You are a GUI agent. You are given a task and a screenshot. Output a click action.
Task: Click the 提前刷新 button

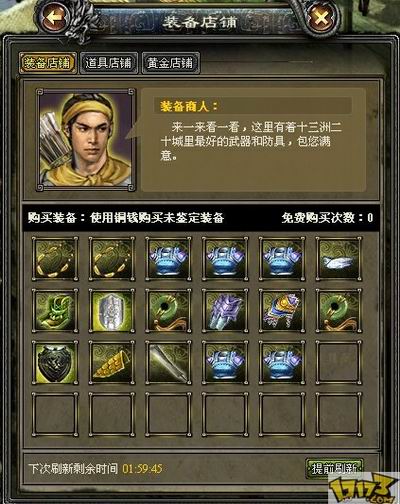tap(334, 469)
